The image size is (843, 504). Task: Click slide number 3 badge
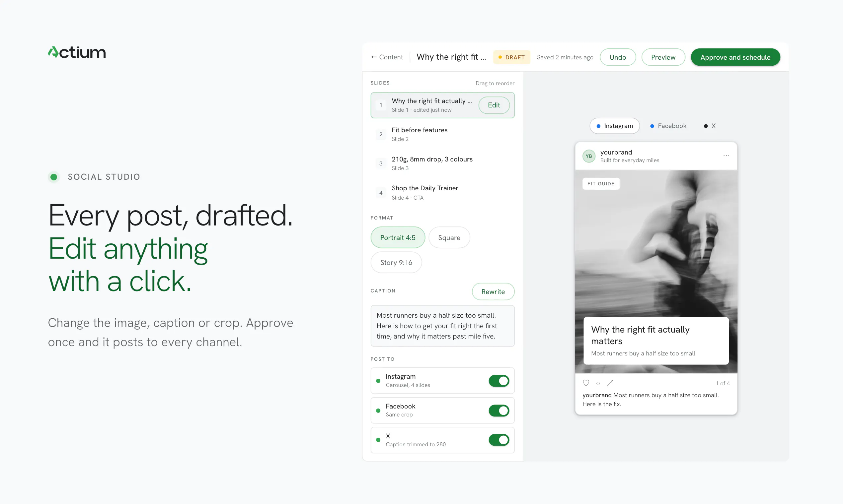[x=381, y=163]
